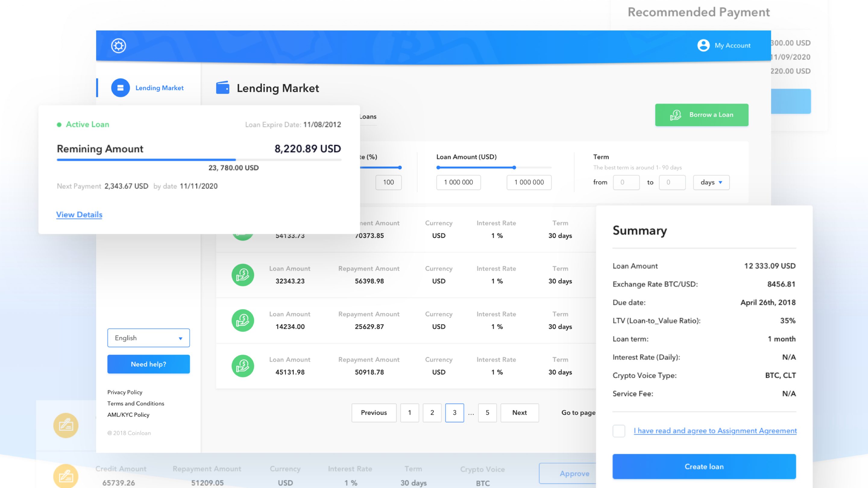Image resolution: width=868 pixels, height=488 pixels.
Task: Click the interest rate 100 field
Action: coord(388,182)
